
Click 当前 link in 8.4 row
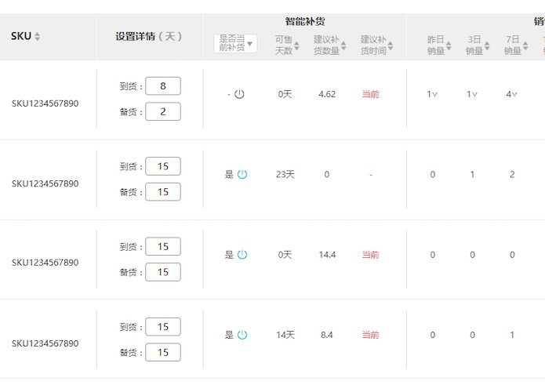[x=370, y=335]
